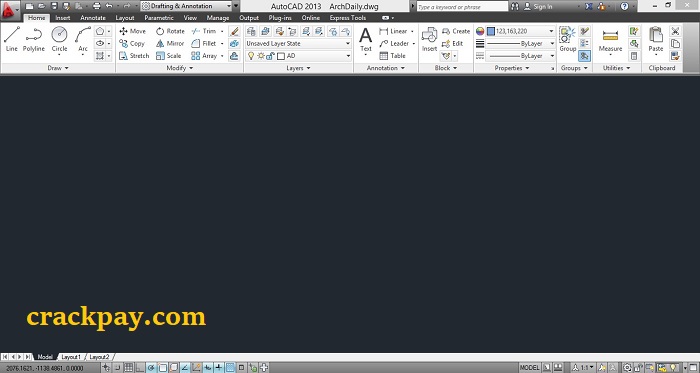Open the current layer AD dropdown
Image resolution: width=700 pixels, height=373 pixels.
click(298, 56)
